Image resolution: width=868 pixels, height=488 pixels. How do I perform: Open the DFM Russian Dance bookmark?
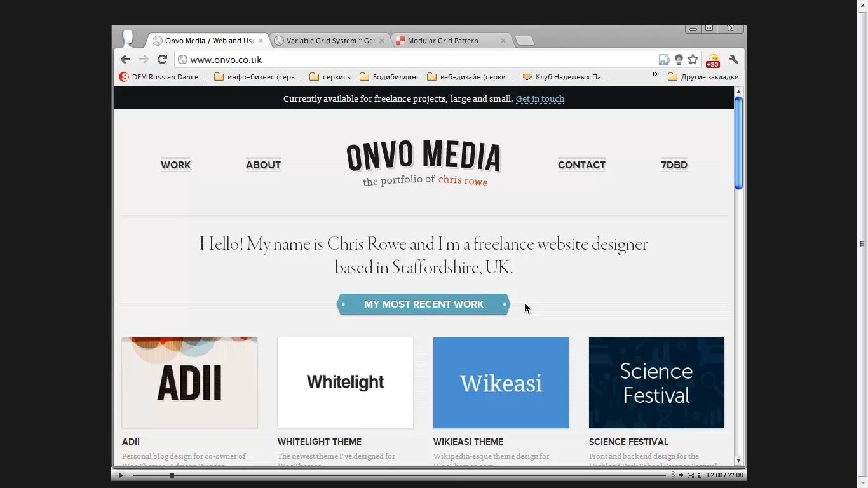(162, 77)
